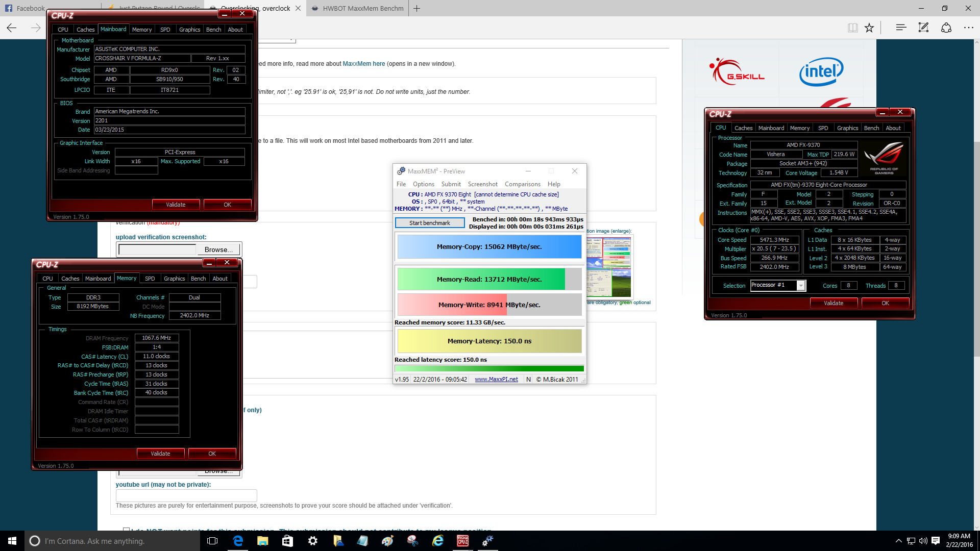Open a new browser tab with plus
Screen dimensions: 980x551
[x=416, y=8]
